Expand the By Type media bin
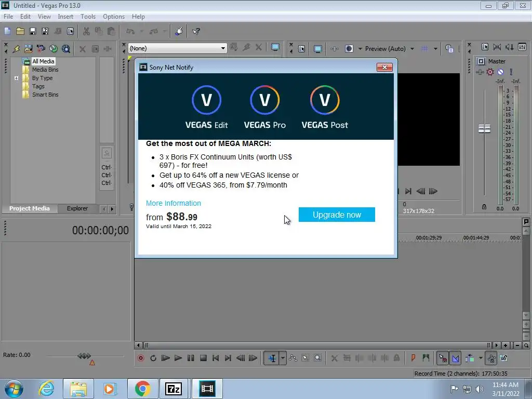 tap(16, 78)
